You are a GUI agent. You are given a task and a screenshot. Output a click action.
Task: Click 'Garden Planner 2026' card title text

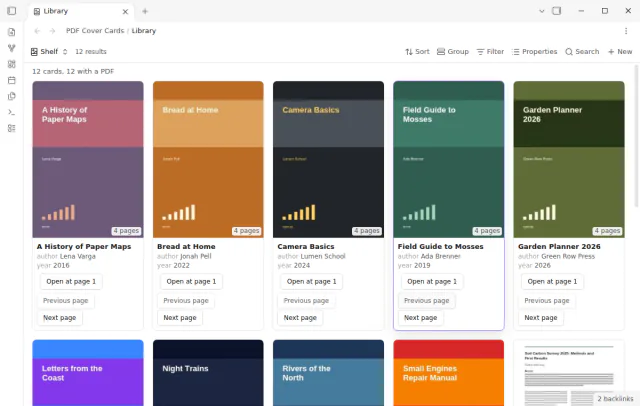pos(559,246)
